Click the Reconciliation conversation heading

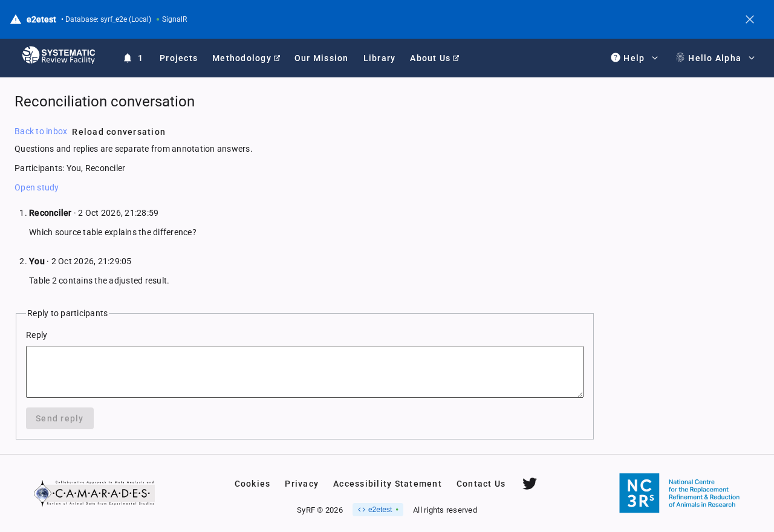coord(105,102)
